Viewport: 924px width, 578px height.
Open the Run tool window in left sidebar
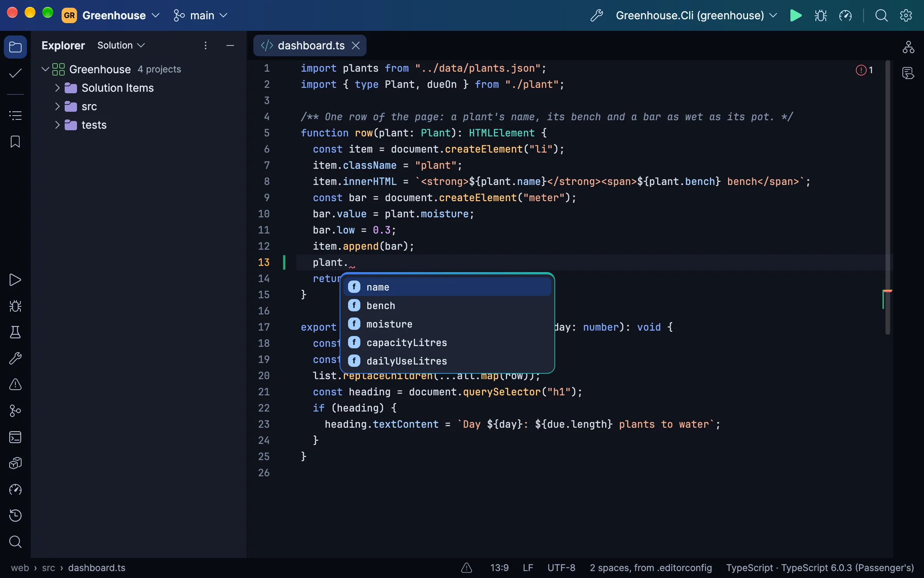15,280
